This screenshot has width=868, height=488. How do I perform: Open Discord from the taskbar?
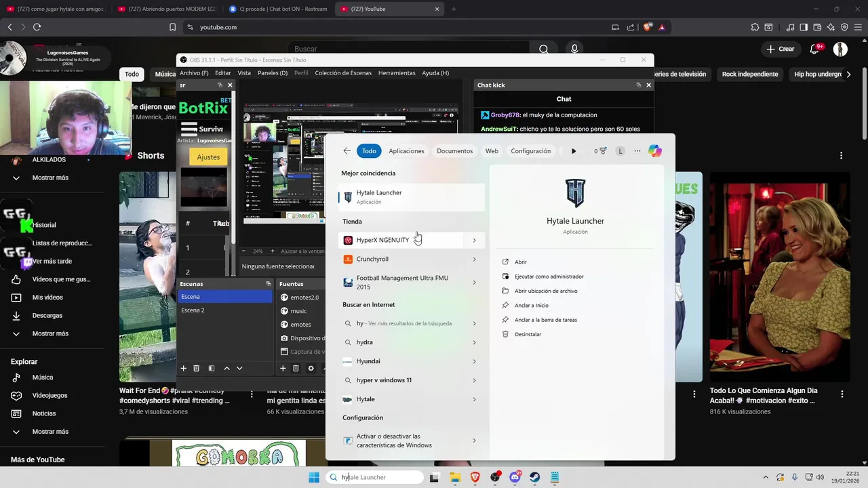point(515,477)
